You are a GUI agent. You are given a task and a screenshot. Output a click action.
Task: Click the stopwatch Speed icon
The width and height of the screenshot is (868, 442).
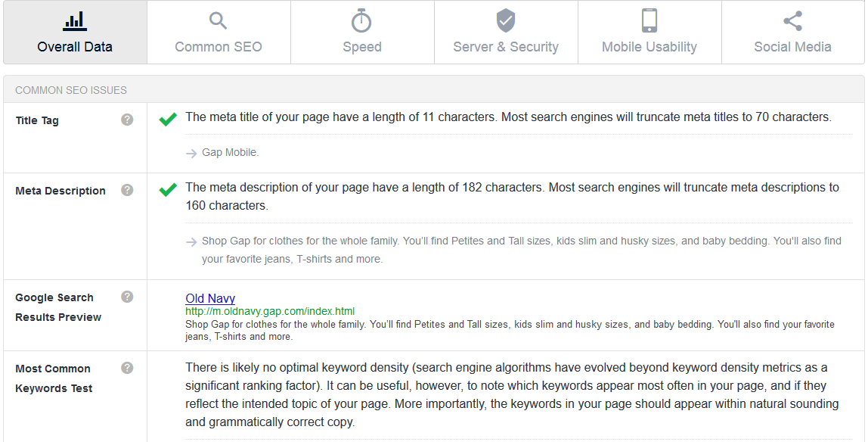(x=362, y=21)
